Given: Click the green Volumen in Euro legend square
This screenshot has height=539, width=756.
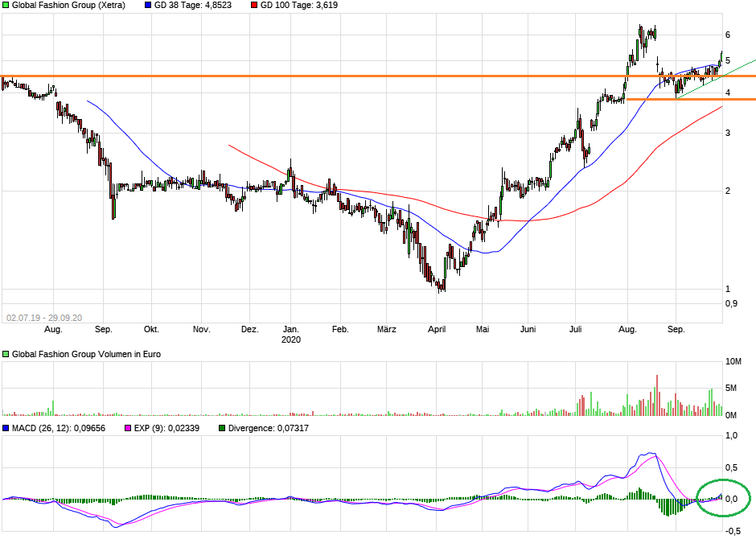Looking at the screenshot, I should tap(6, 354).
